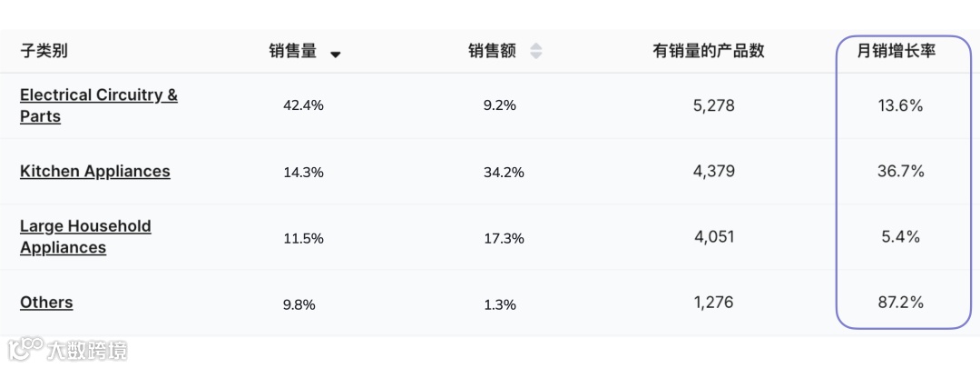This screenshot has width=980, height=368.
Task: Sort by 销售量 column header
Action: point(293,52)
